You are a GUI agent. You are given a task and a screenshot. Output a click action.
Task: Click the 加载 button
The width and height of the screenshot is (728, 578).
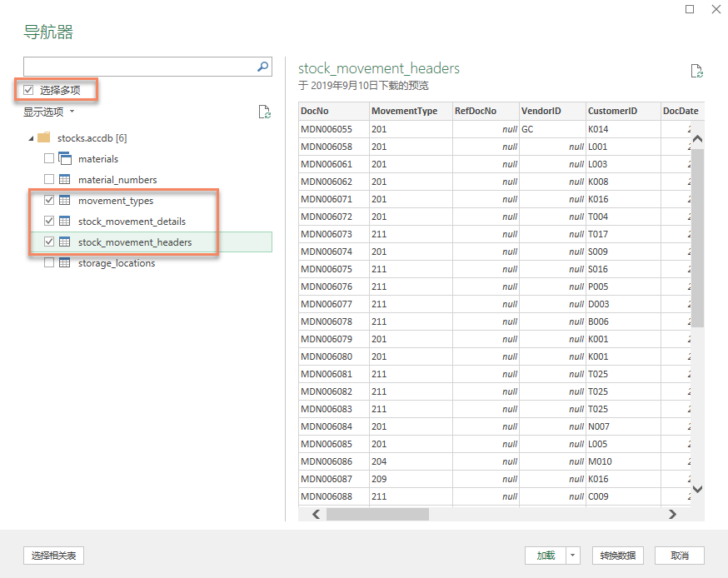click(546, 556)
